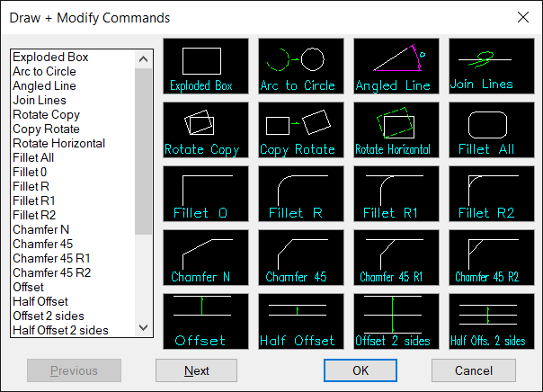Select Fillet 0 list entry
Screen dimensions: 543x392
[30, 172]
